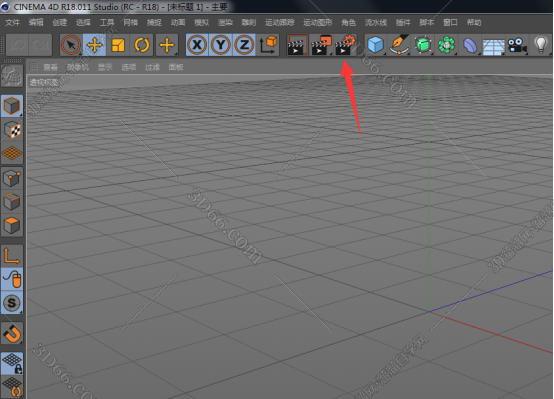
Task: Open the 窗口 (Window) menu
Action: (450, 22)
